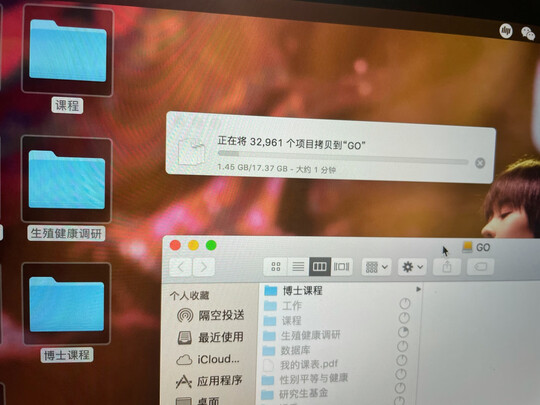Select 隔空投送 in sidebar

[x=210, y=315]
